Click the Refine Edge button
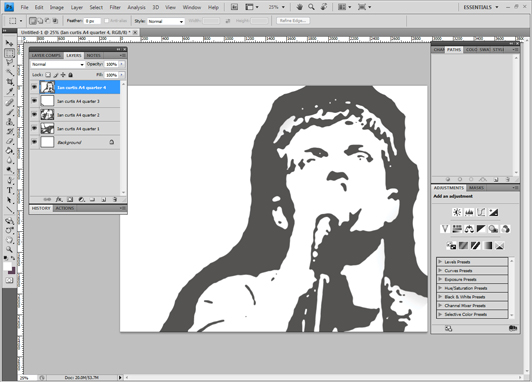The height and width of the screenshot is (382, 532). pos(293,21)
